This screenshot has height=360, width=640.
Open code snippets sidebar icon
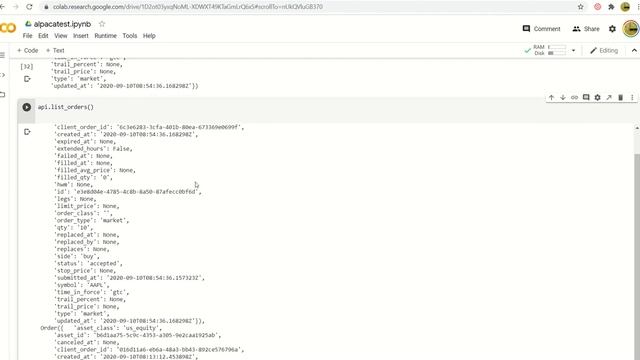[2, 75]
